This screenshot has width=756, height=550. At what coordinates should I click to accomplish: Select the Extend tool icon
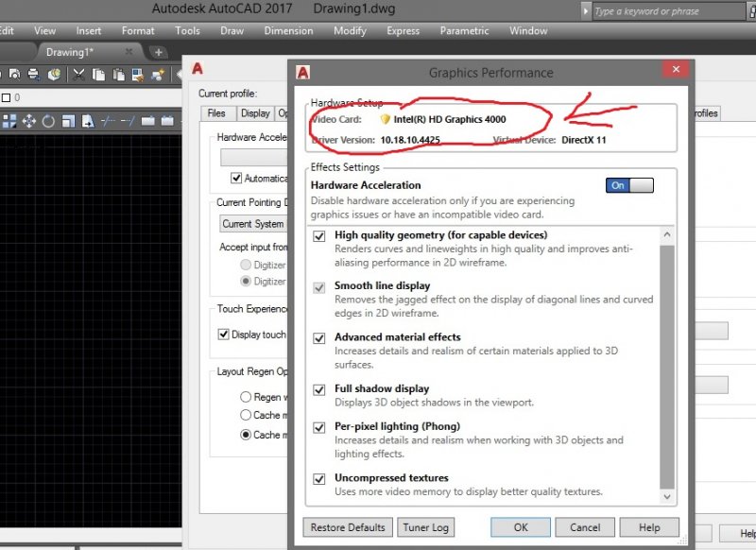[128, 121]
